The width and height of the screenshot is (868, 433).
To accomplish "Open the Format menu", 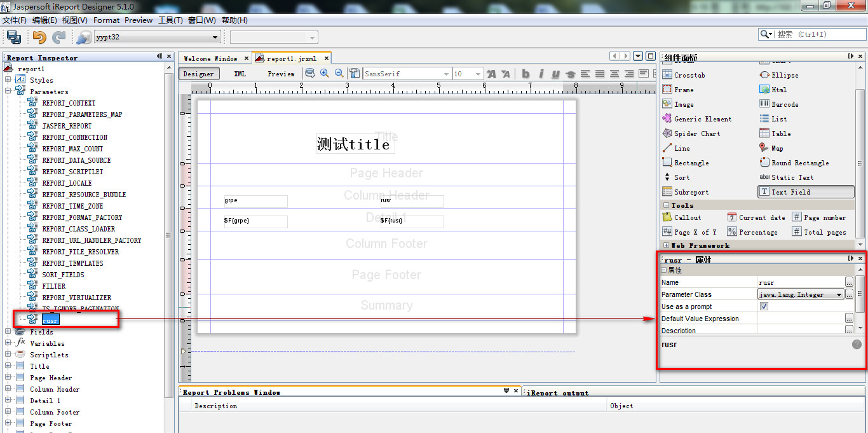I will [106, 20].
